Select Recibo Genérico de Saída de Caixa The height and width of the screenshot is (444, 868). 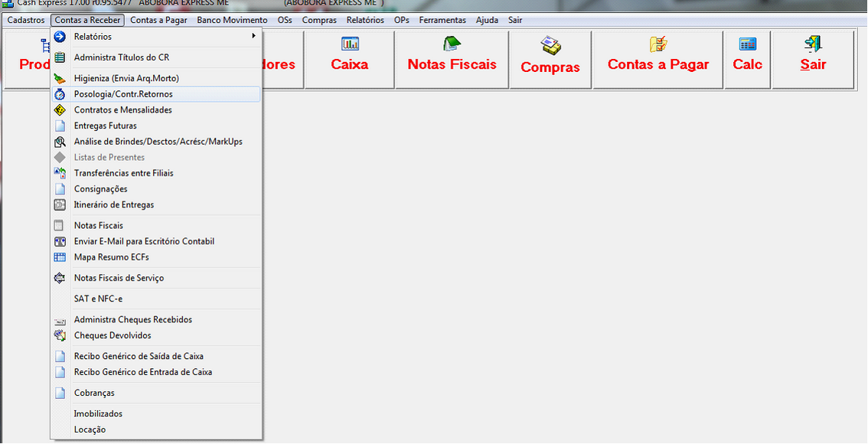139,356
